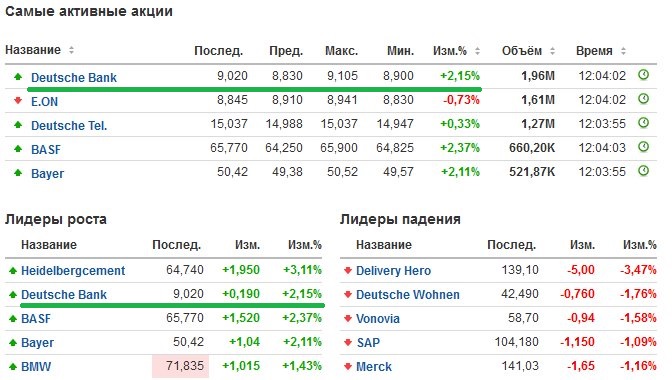Image resolution: width=672 pixels, height=380 pixels.
Task: Click the clock icon in Deutsche Tel. row
Action: tap(643, 123)
